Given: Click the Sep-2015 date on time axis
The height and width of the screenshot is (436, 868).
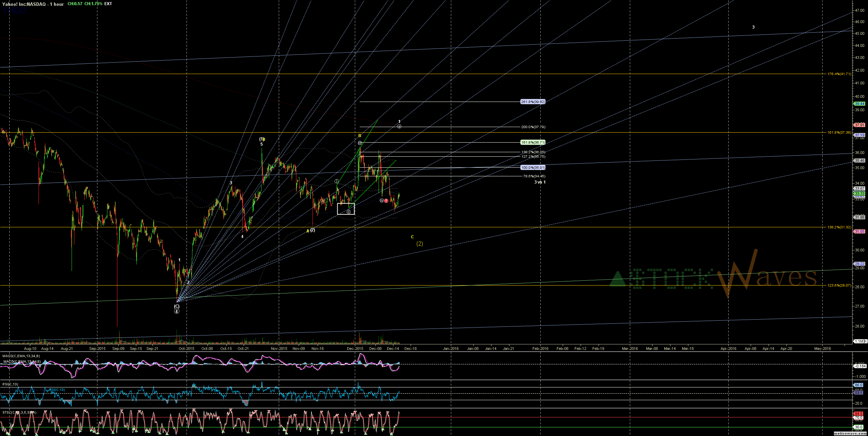Looking at the screenshot, I should point(97,349).
